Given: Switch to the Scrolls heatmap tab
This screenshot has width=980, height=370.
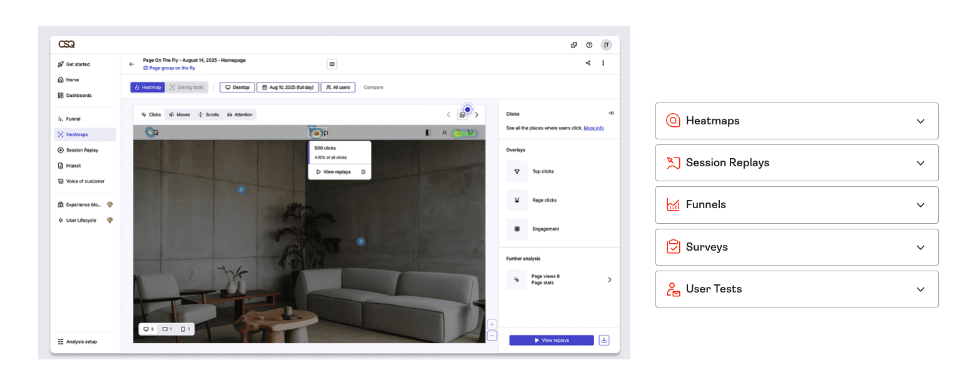Looking at the screenshot, I should [208, 115].
